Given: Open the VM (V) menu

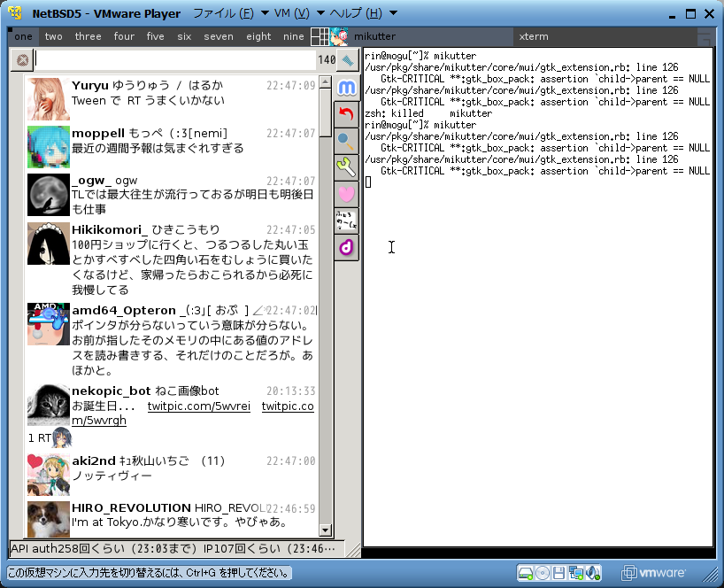Looking at the screenshot, I should click(x=292, y=13).
